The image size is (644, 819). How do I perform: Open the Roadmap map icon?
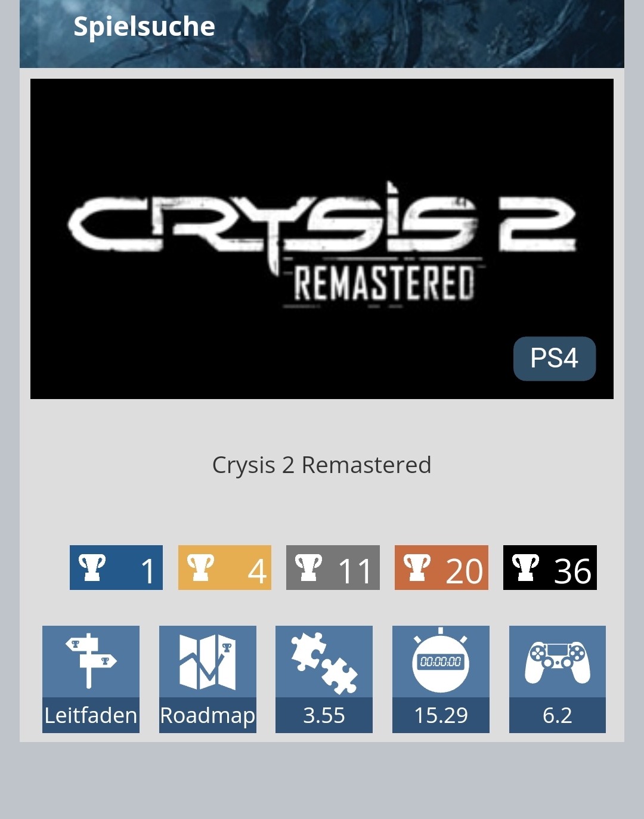click(208, 662)
